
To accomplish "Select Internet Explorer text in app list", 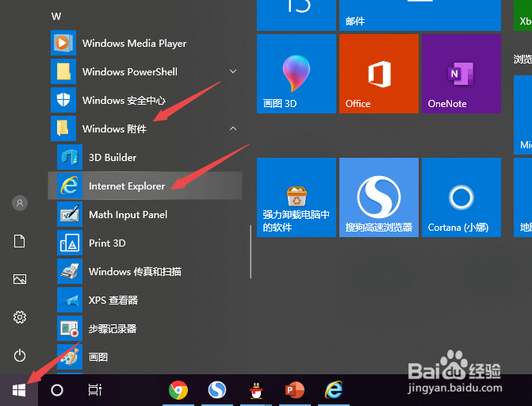I will click(127, 186).
